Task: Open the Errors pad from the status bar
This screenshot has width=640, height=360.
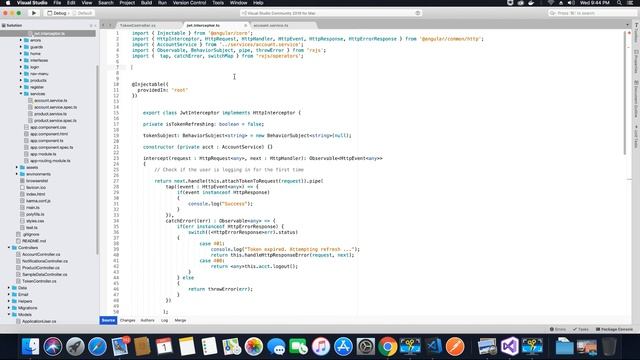Action: pyautogui.click(x=558, y=329)
